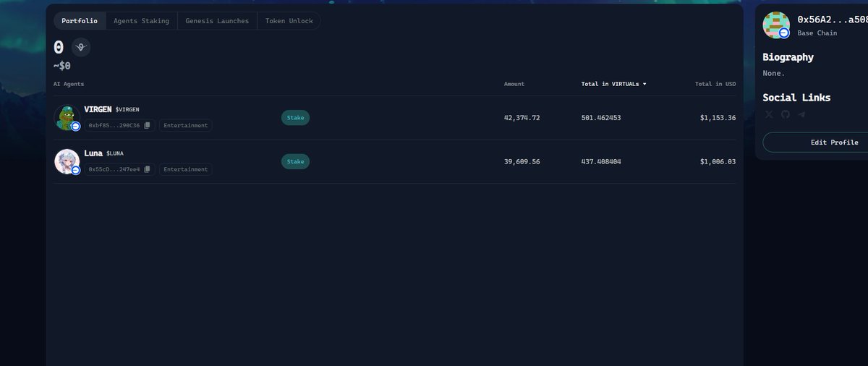868x366 pixels.
Task: Click the Base Chain label
Action: pos(817,33)
